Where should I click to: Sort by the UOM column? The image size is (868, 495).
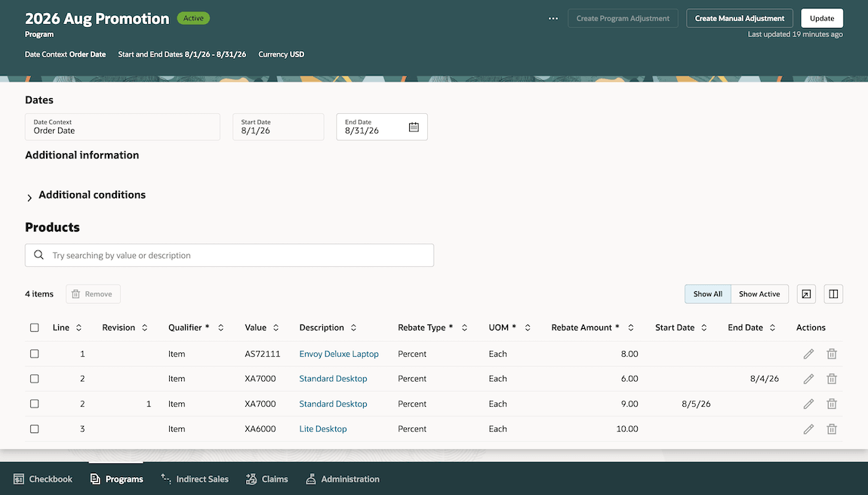[x=528, y=327]
